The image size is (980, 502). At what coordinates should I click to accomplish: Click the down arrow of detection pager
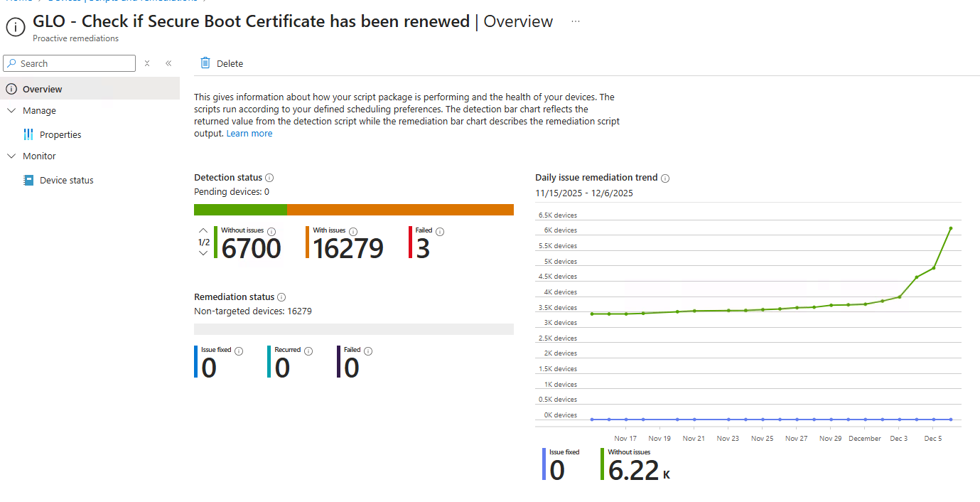click(x=203, y=253)
